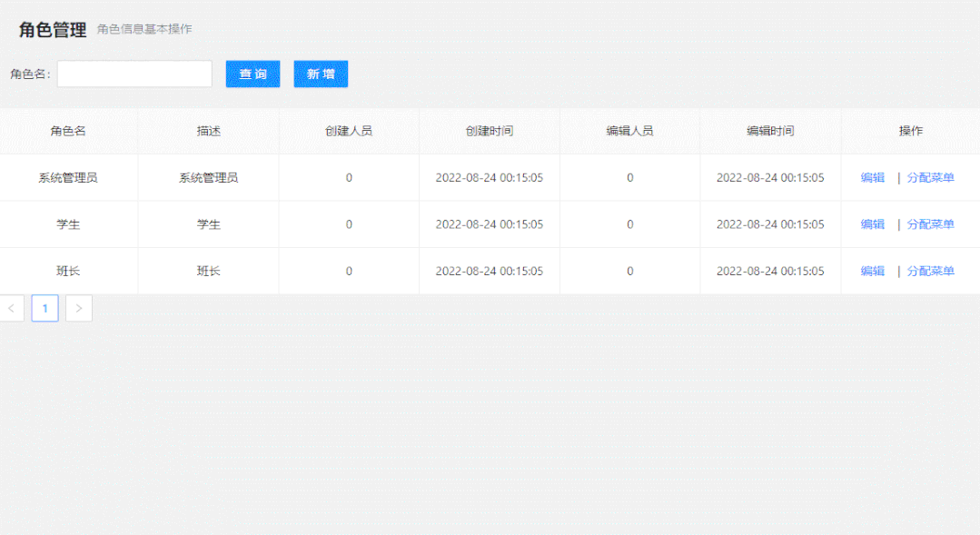Image resolution: width=980 pixels, height=535 pixels.
Task: Select the 学生 role name cell
Action: tap(68, 224)
